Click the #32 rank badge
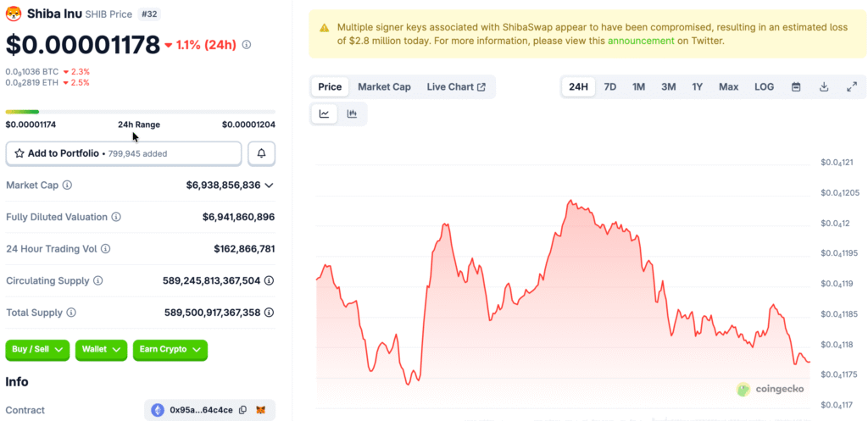The width and height of the screenshot is (868, 421). coord(148,14)
